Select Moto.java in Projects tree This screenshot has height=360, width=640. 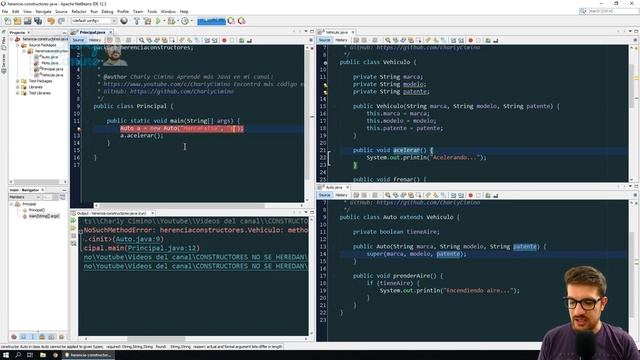pyautogui.click(x=49, y=63)
